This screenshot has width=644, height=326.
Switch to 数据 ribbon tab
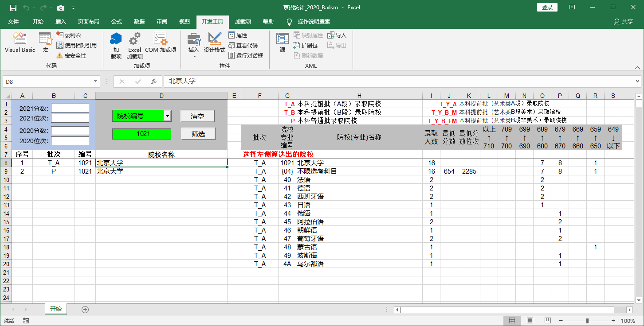[x=139, y=21]
